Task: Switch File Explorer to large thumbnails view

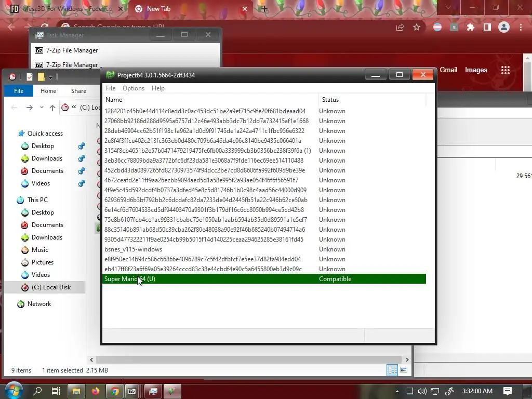Action: click(404, 370)
